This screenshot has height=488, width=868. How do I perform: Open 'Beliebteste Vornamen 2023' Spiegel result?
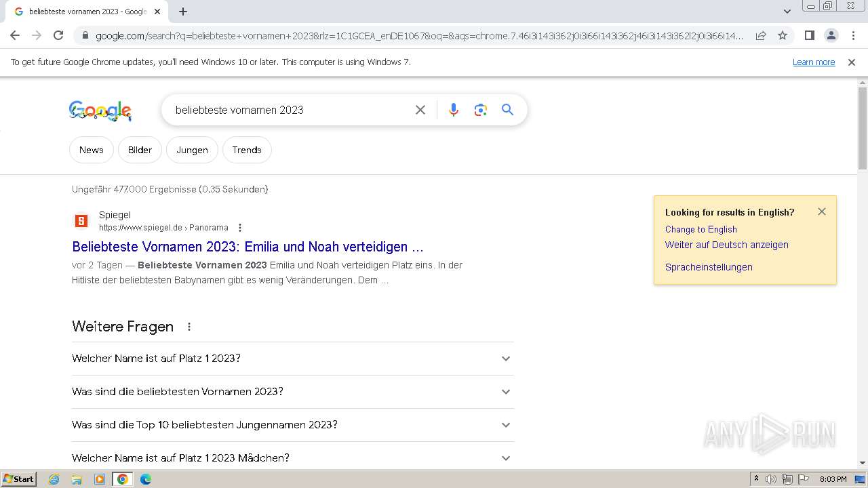point(248,247)
